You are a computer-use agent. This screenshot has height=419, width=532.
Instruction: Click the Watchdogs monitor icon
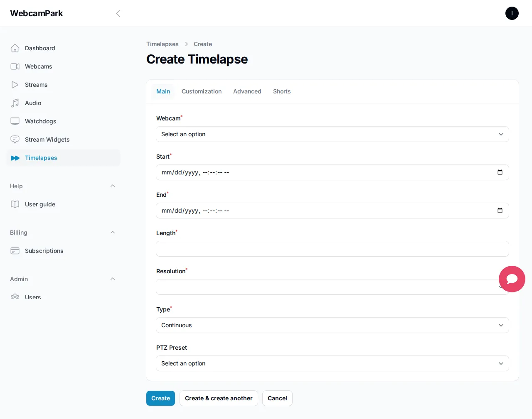coord(15,121)
